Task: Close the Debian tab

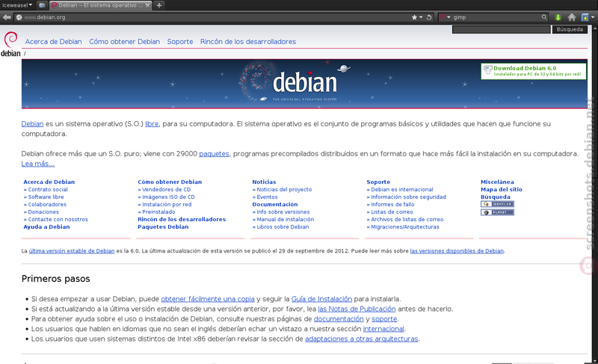Action: 147,5
